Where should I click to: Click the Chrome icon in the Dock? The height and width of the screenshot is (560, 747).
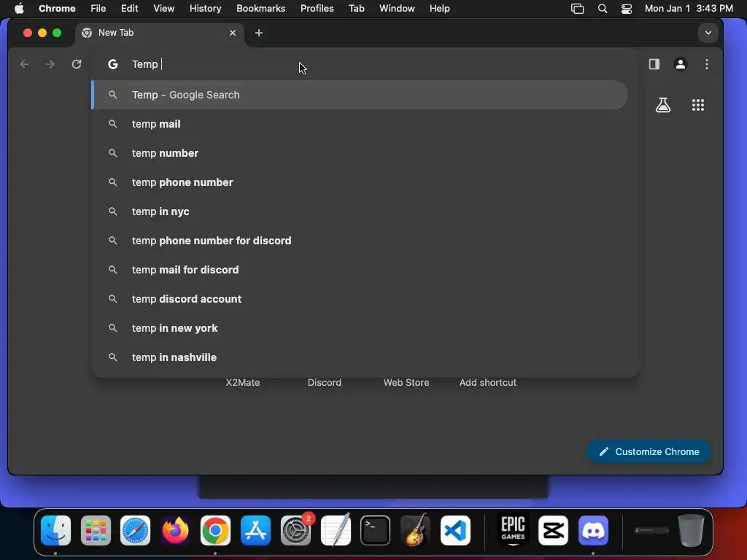coord(215,530)
